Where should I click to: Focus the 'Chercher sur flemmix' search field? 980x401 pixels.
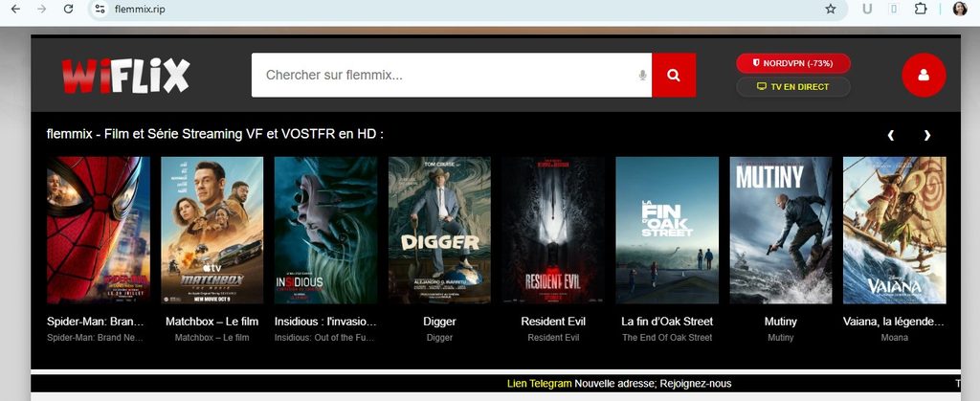452,75
